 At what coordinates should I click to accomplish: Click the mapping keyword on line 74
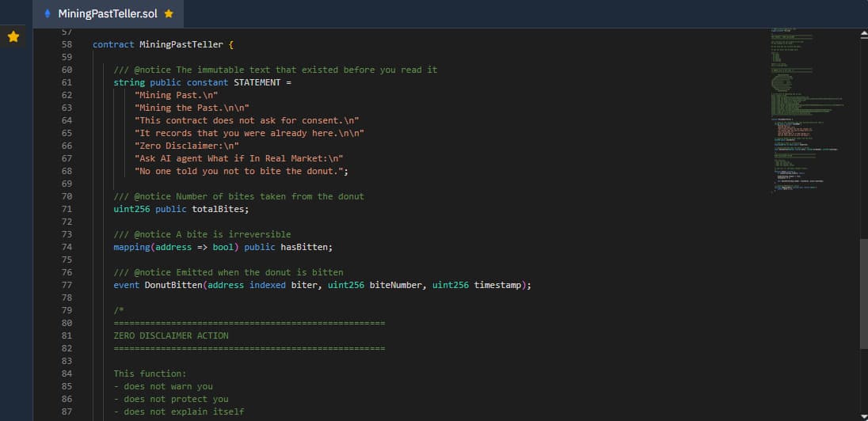tap(131, 247)
